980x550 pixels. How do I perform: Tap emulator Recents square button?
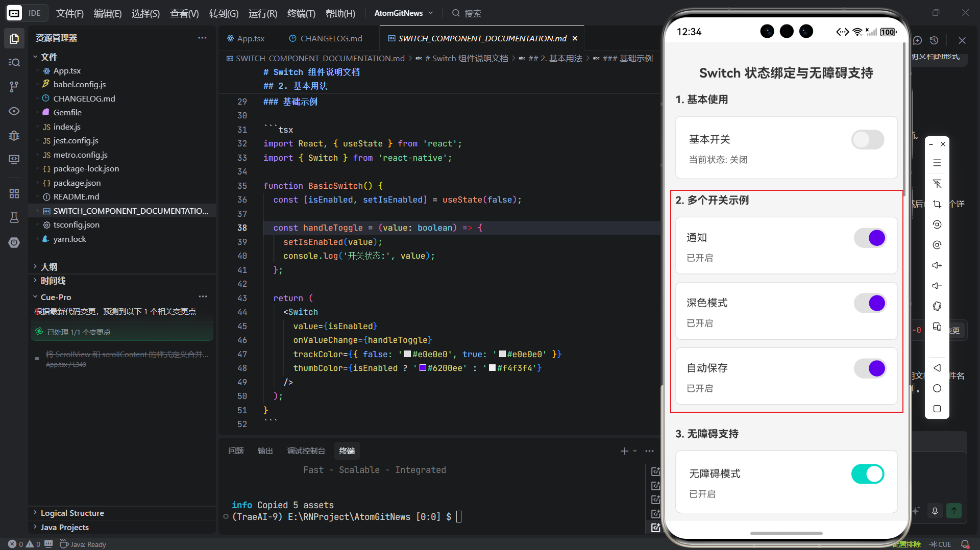[x=937, y=409]
